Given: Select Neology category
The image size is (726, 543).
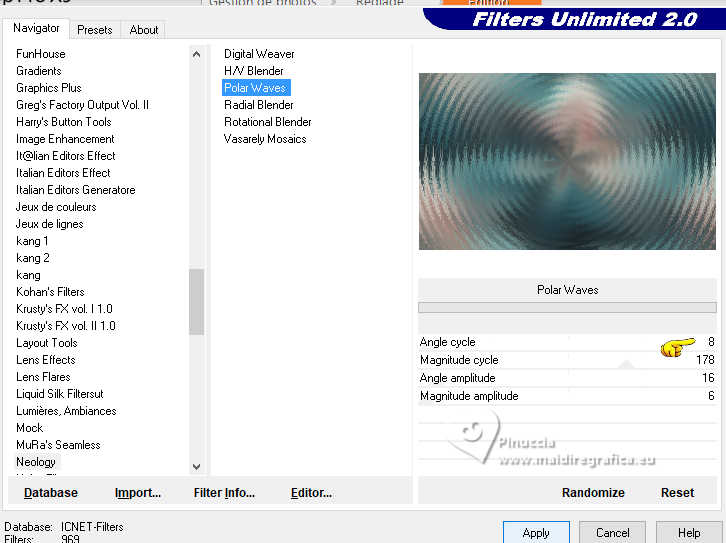Looking at the screenshot, I should pyautogui.click(x=36, y=462).
